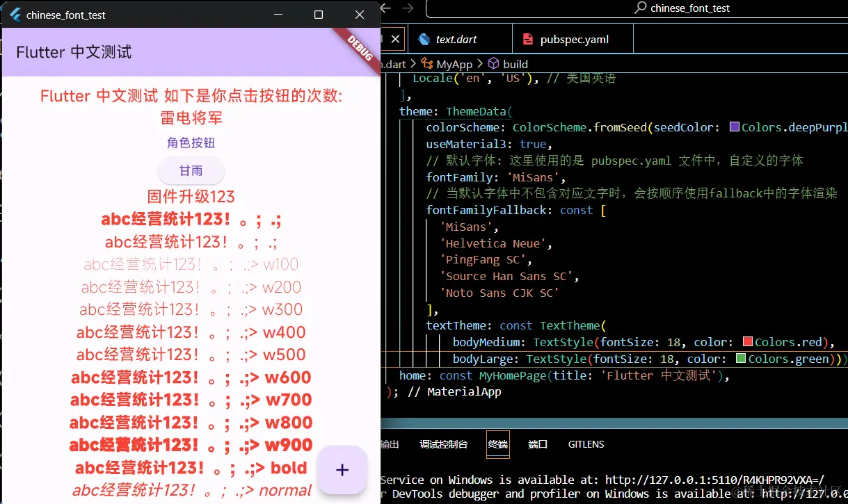Screen dimensions: 848x504
Task: Click the text line ending with w400
Action: (x=191, y=332)
